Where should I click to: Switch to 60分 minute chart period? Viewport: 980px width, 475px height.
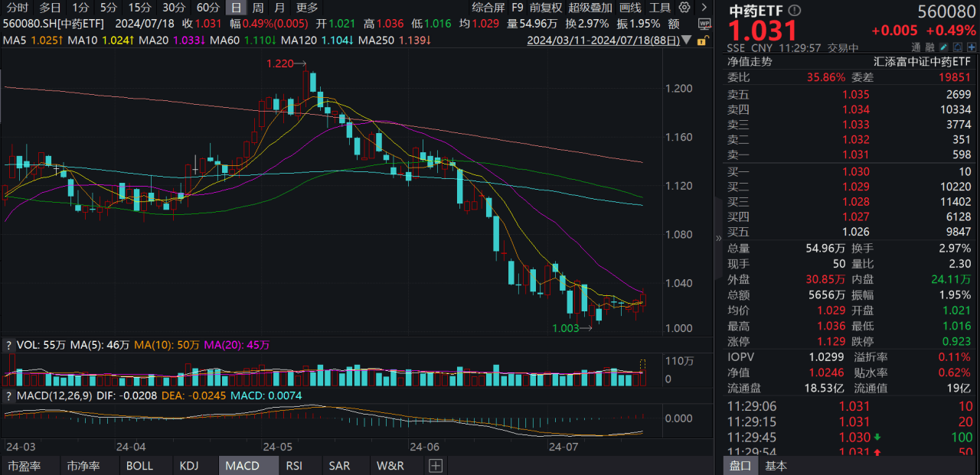click(x=207, y=8)
